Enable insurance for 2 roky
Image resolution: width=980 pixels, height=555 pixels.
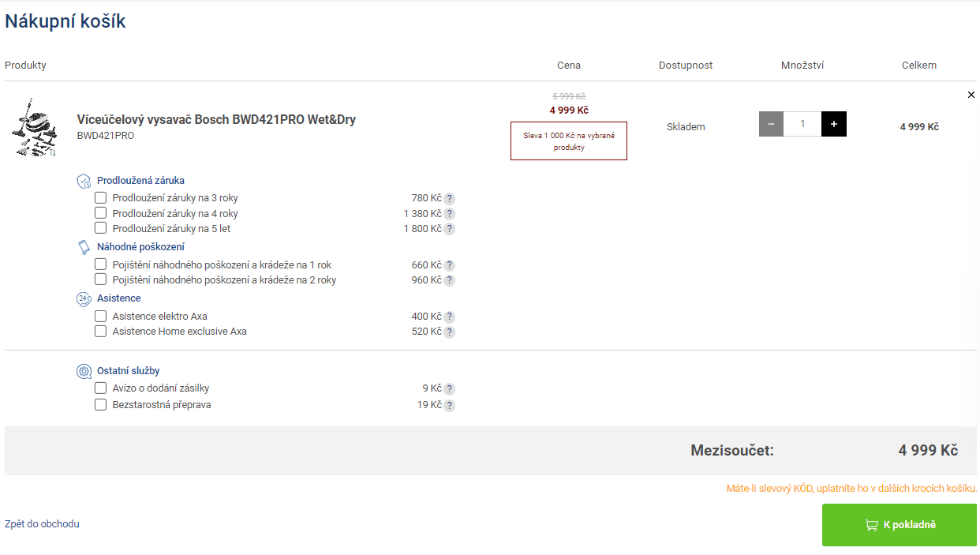(x=100, y=279)
